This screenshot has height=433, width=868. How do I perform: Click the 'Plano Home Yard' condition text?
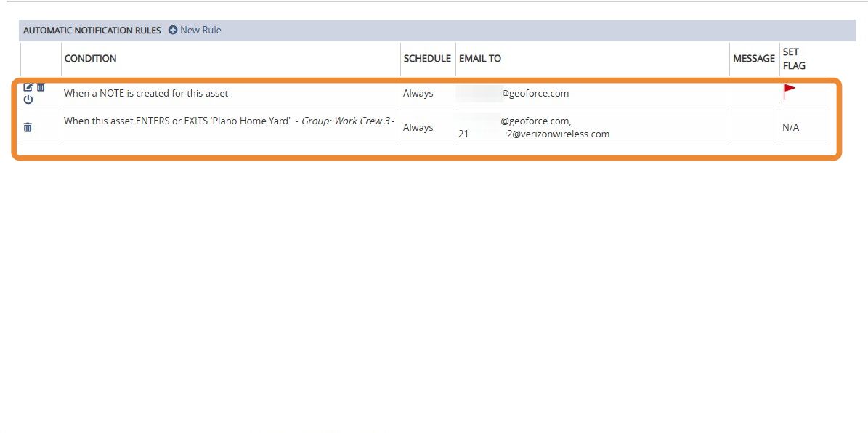177,121
